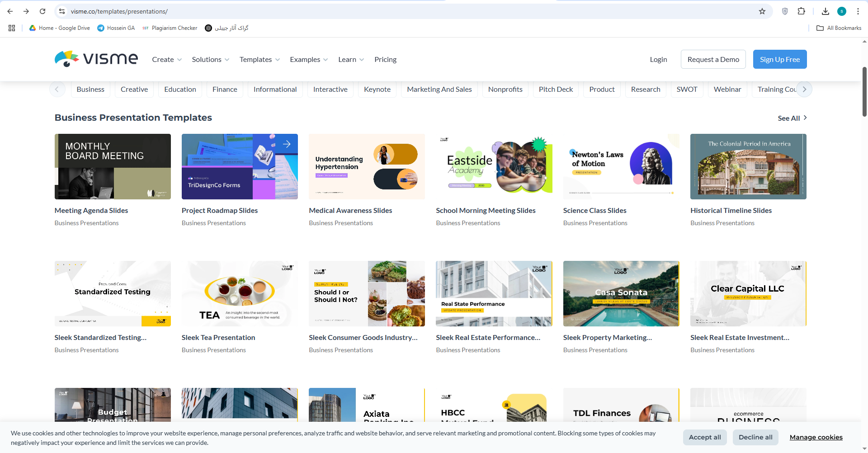Open browser downloads icon

click(826, 11)
